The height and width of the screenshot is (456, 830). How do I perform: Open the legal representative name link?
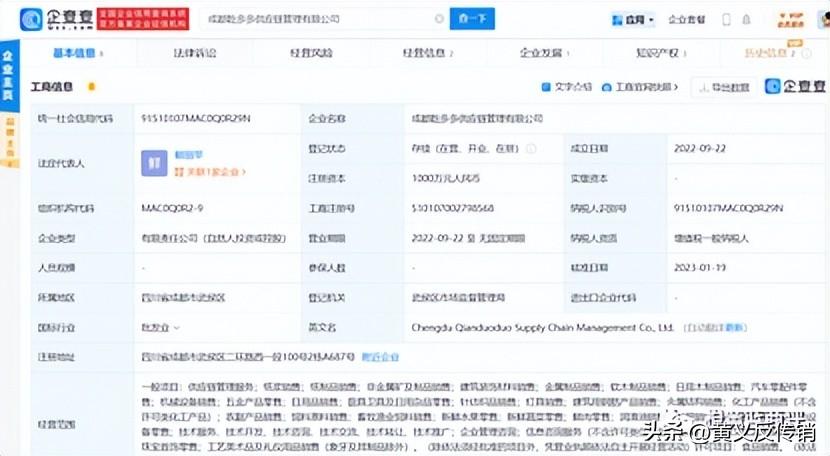(188, 155)
